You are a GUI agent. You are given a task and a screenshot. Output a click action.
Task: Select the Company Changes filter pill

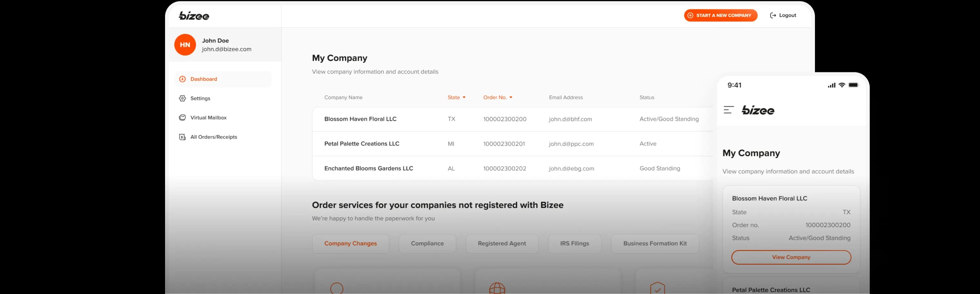[350, 243]
